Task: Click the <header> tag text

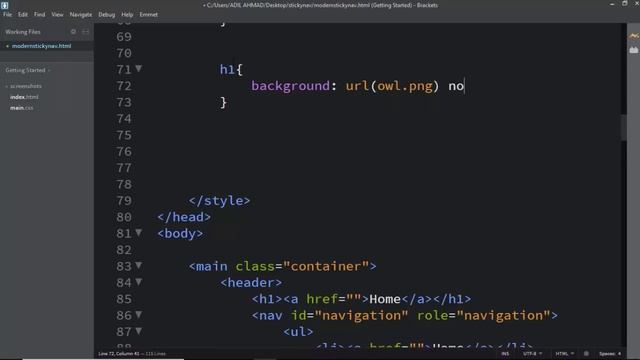Action: [251, 282]
